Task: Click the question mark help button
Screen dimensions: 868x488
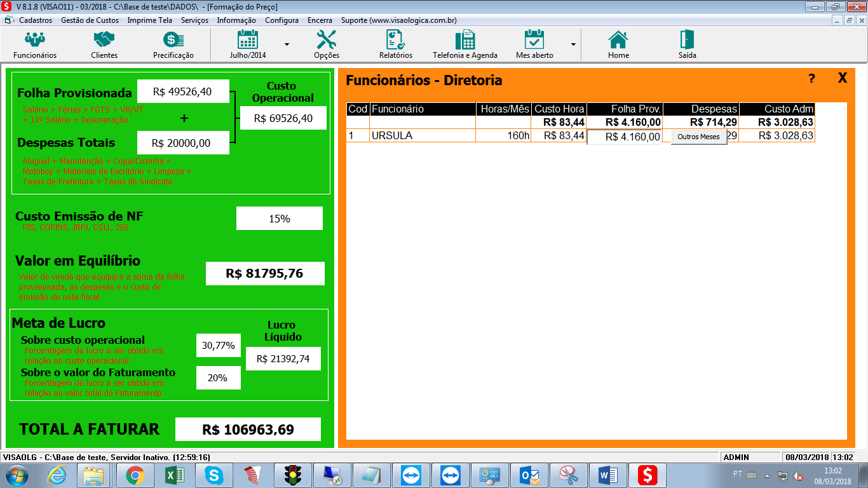Action: click(811, 79)
